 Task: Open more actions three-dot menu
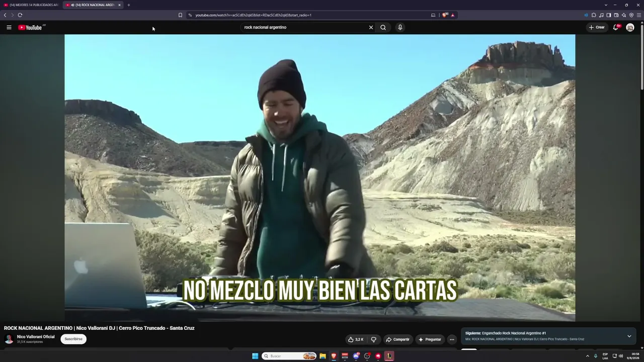coord(452,339)
